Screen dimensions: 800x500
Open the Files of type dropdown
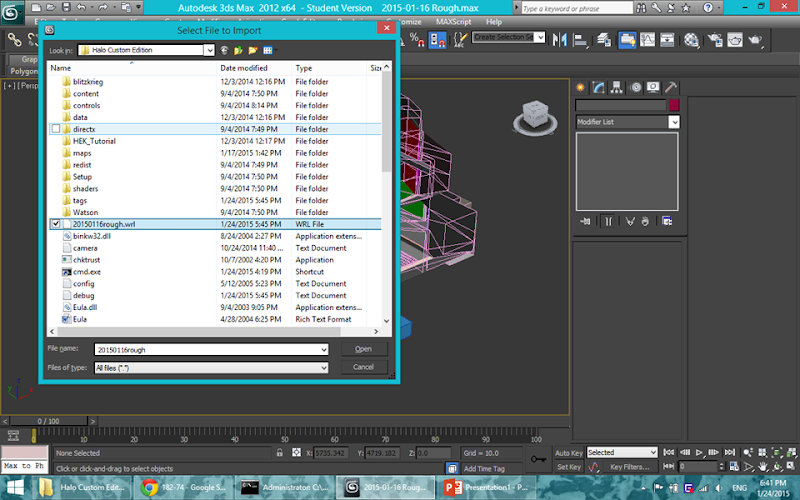324,368
